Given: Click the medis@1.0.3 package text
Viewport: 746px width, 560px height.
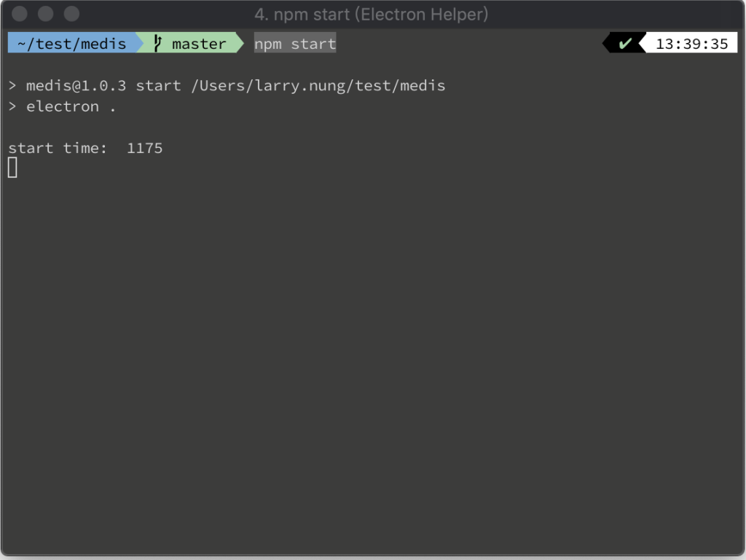Looking at the screenshot, I should [76, 86].
